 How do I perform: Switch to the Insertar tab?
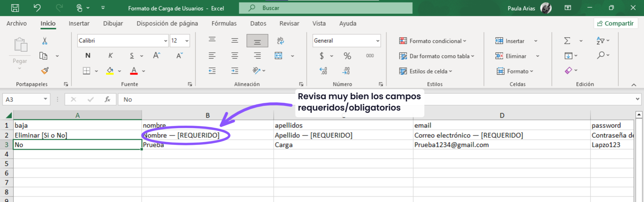[x=79, y=23]
